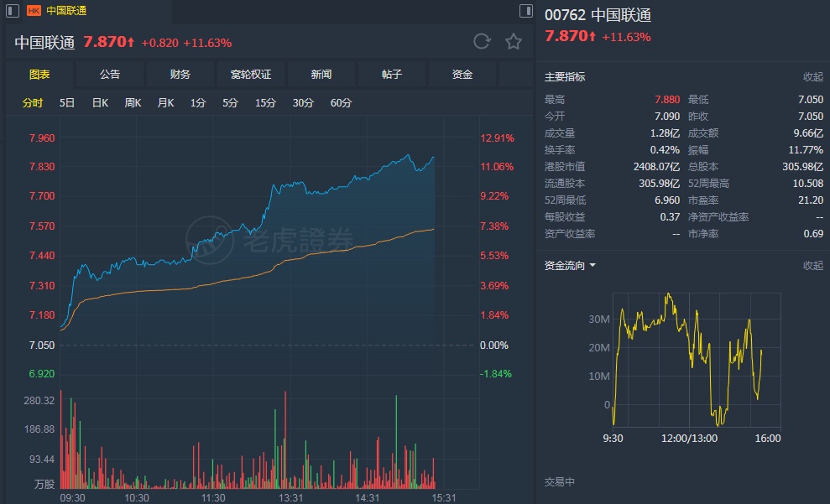Switch to the 资金 tab
Viewport: 830px width, 504px height.
[462, 75]
